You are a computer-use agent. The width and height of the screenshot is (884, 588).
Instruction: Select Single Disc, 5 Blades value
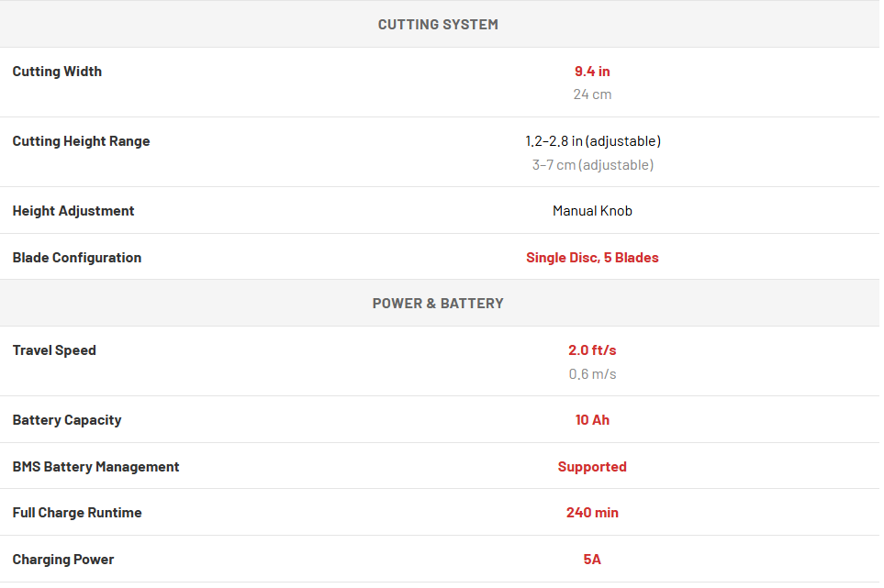(592, 258)
